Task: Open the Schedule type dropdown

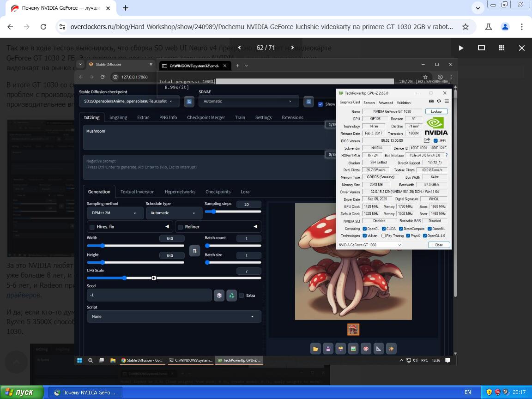Action: pos(174,213)
